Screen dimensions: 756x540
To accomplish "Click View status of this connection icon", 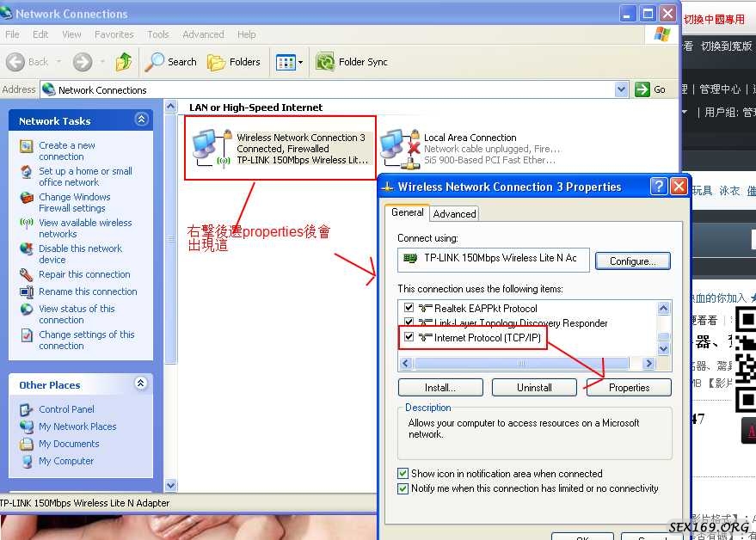I will click(27, 309).
